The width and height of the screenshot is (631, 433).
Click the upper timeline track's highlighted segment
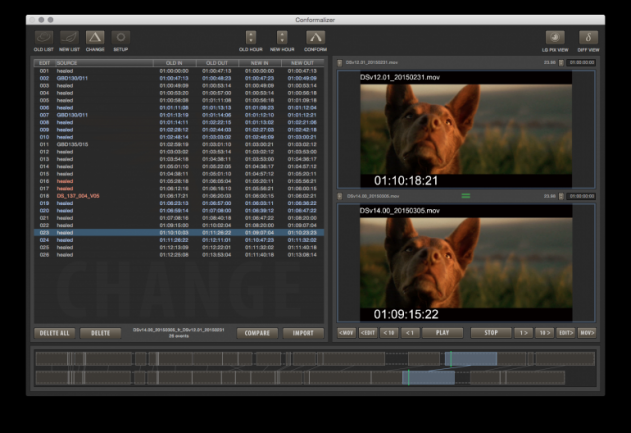coord(471,358)
